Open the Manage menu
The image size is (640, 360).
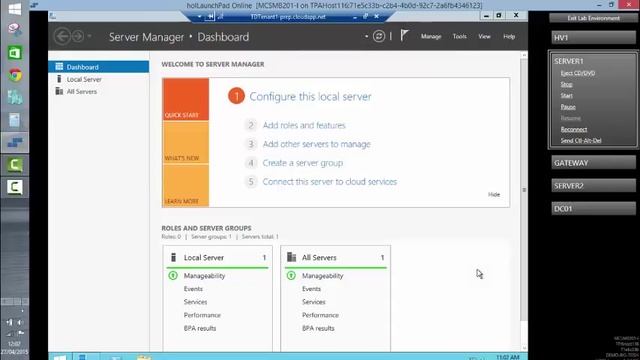[x=431, y=36]
